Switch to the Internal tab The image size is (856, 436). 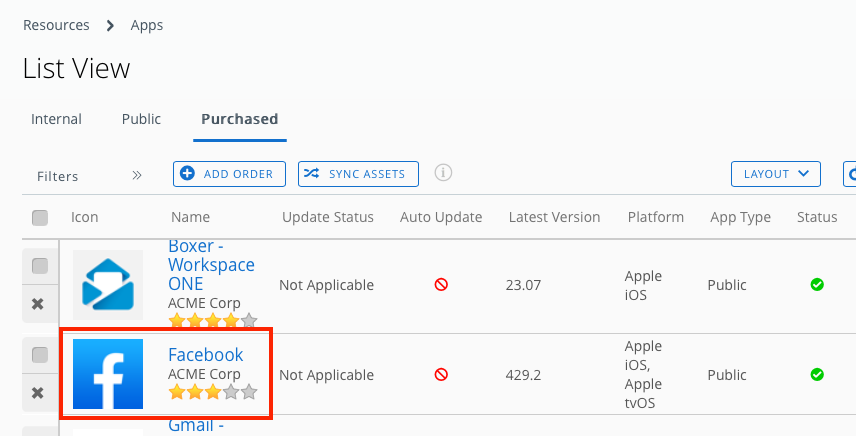point(57,119)
